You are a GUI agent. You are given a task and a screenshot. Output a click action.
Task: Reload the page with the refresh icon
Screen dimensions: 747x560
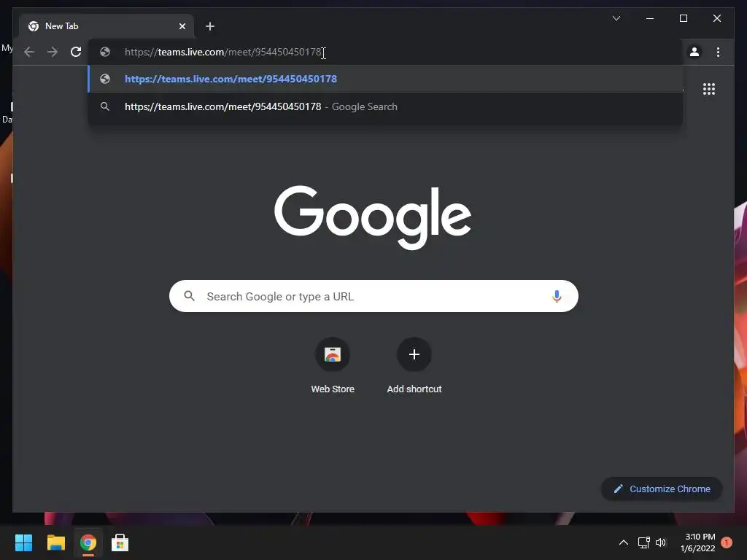[x=76, y=52]
